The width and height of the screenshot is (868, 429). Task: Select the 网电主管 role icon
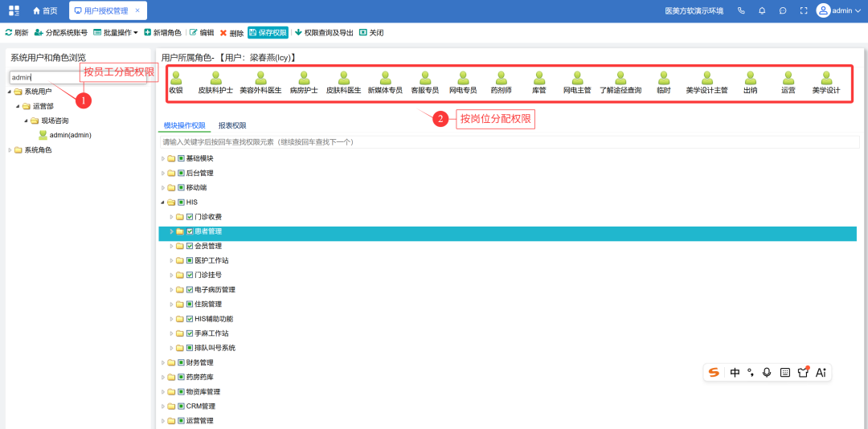click(x=577, y=77)
